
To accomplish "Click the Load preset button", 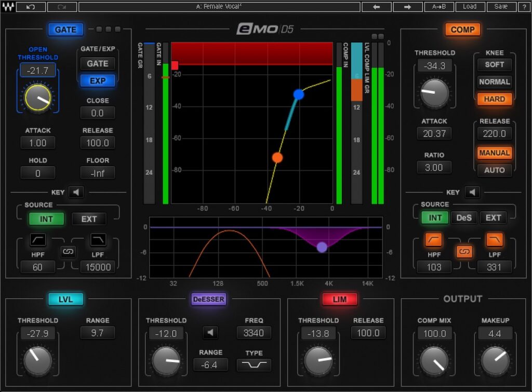I will click(x=470, y=6).
